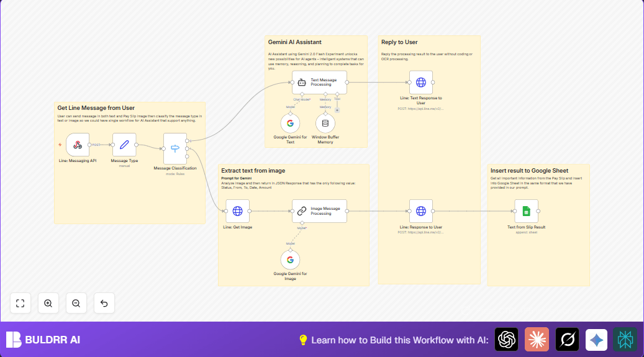This screenshot has height=357, width=644.
Task: Click the Extract text from image title
Action: click(253, 171)
